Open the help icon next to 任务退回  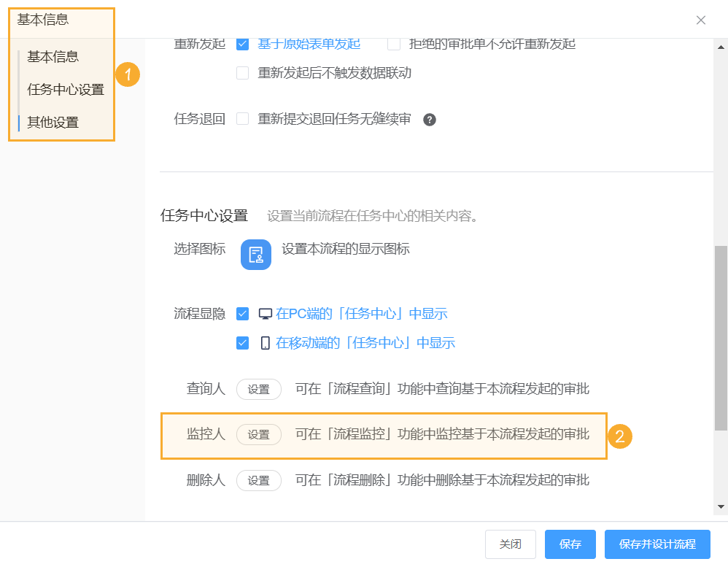430,119
